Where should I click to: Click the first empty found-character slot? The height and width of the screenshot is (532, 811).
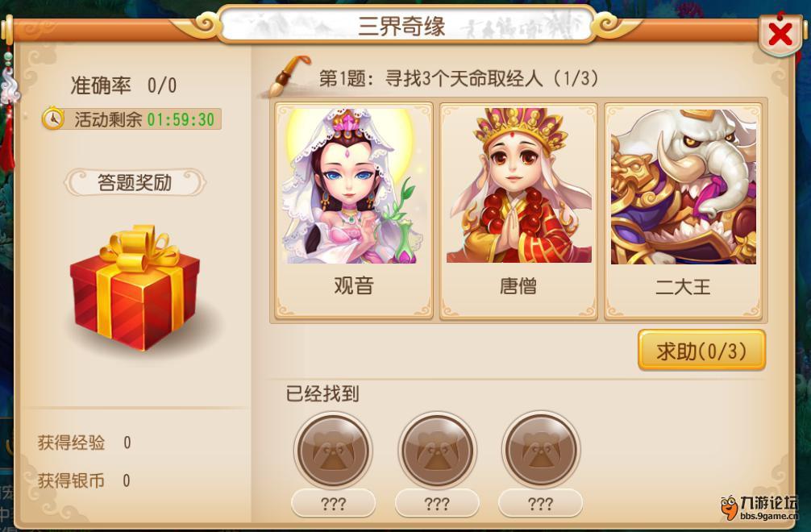334,449
